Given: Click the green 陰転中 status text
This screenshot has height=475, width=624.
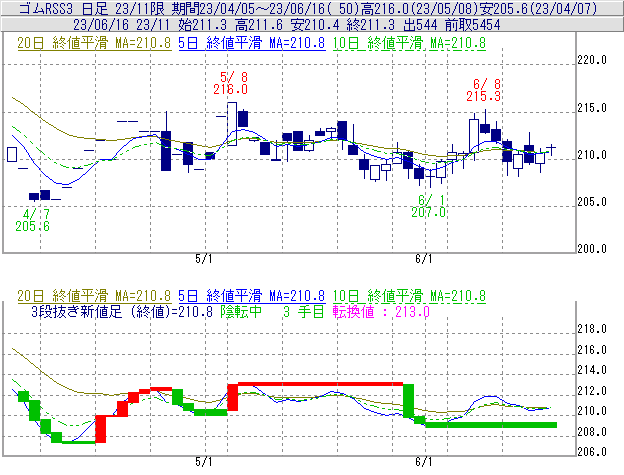Looking at the screenshot, I should (241, 311).
